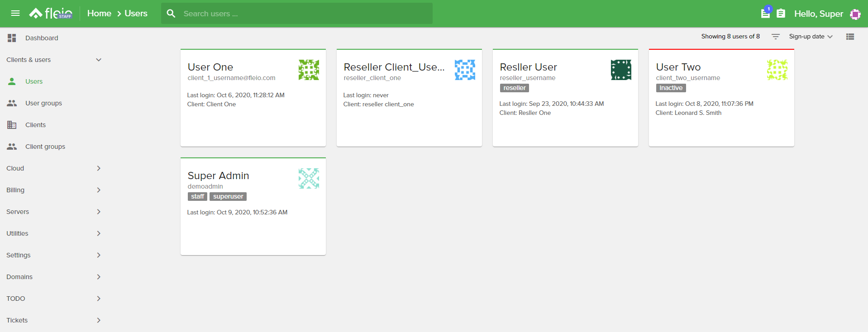Viewport: 868px width, 332px height.
Task: Click User One's avatar icon
Action: pyautogui.click(x=309, y=70)
